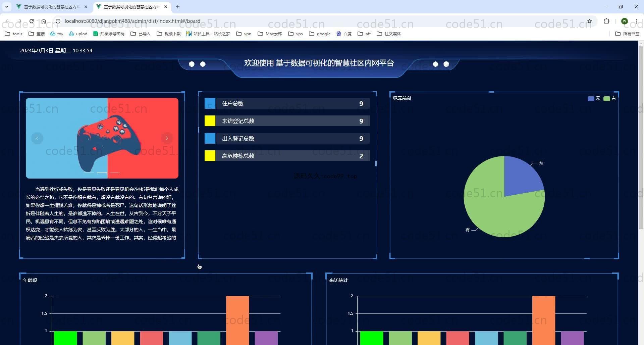
Task: Close the active second browser tab
Action: pyautogui.click(x=166, y=7)
